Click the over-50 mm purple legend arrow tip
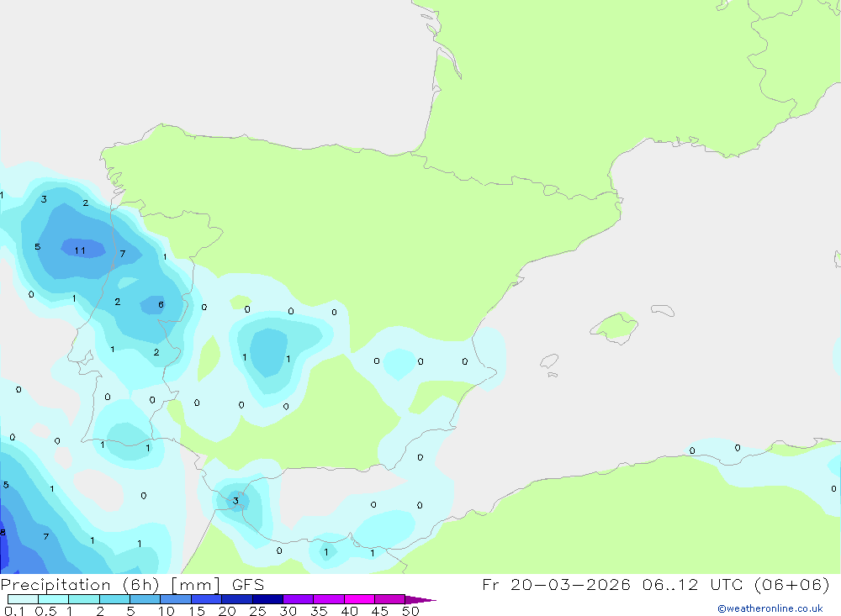This screenshot has height=616, width=841. 420,599
